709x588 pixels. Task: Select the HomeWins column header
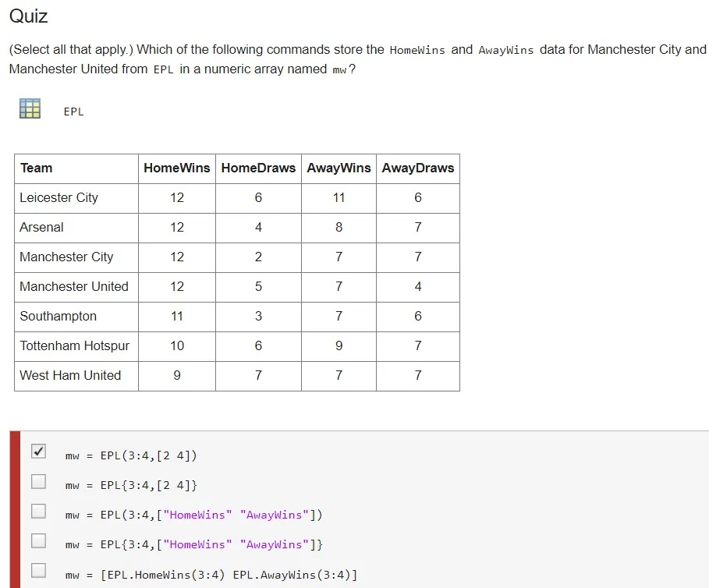(x=177, y=168)
